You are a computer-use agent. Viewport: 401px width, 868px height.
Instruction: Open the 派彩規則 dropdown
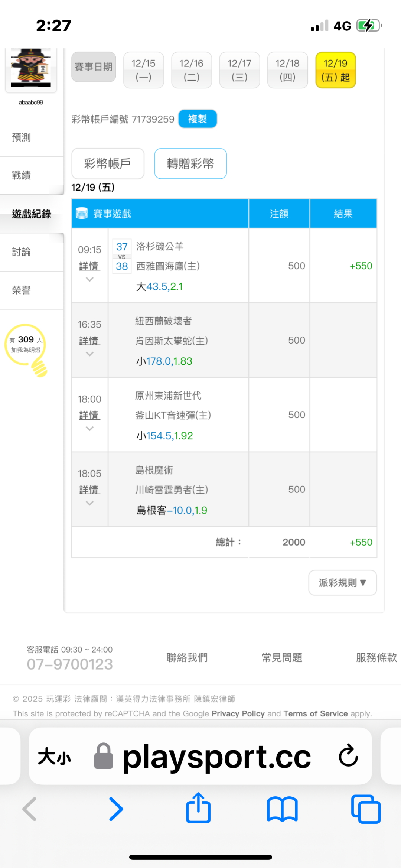(x=342, y=583)
